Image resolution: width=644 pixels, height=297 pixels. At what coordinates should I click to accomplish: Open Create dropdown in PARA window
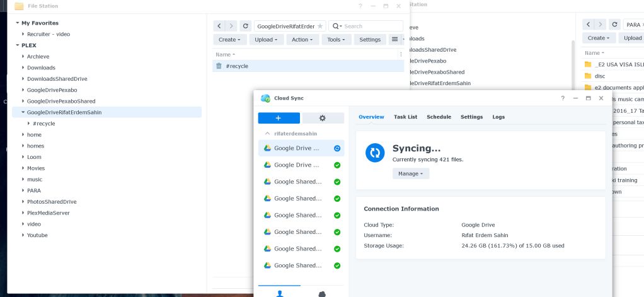click(x=599, y=38)
